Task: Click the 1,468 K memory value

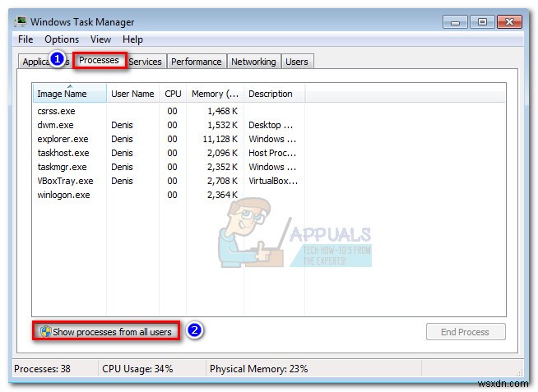Action: pos(223,111)
